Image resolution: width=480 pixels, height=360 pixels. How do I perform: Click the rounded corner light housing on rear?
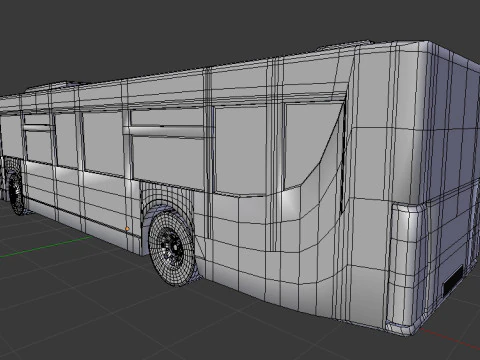point(405,268)
